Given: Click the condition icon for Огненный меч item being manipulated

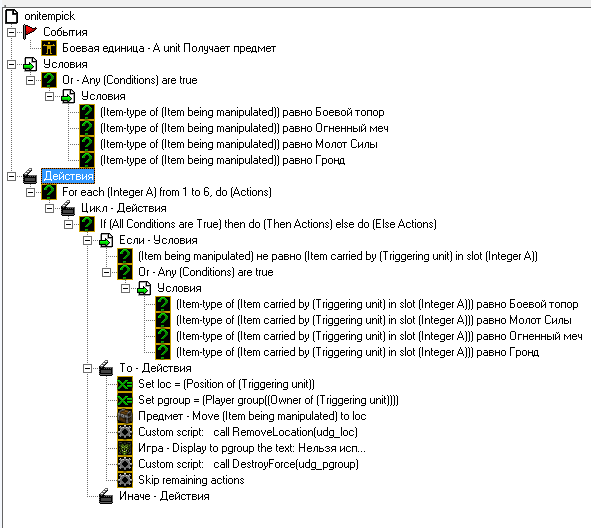Looking at the screenshot, I should pyautogui.click(x=87, y=128).
